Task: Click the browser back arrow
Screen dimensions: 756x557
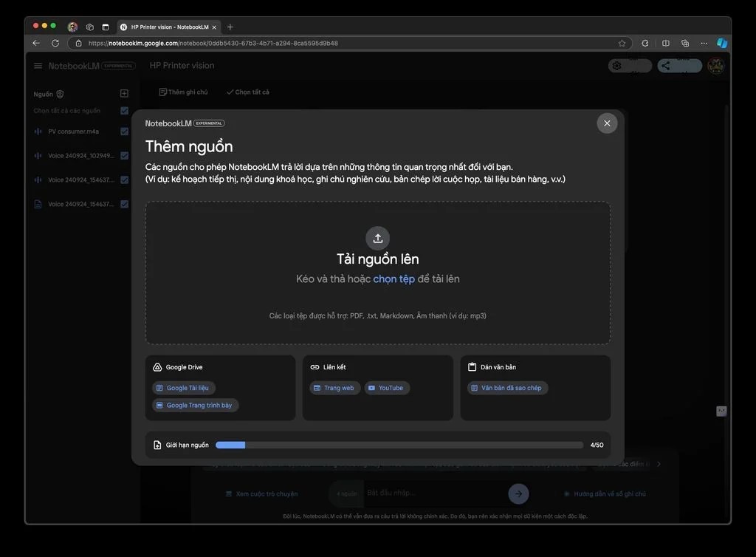Action: point(36,43)
